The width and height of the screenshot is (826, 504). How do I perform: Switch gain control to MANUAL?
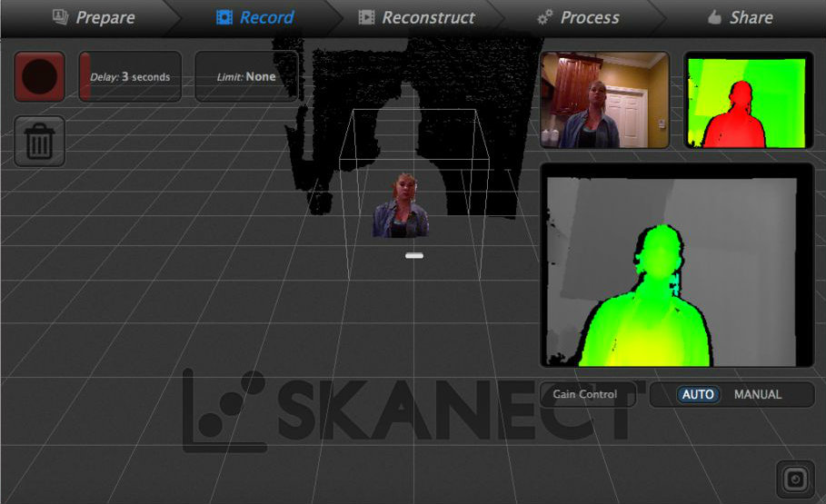[x=758, y=394]
